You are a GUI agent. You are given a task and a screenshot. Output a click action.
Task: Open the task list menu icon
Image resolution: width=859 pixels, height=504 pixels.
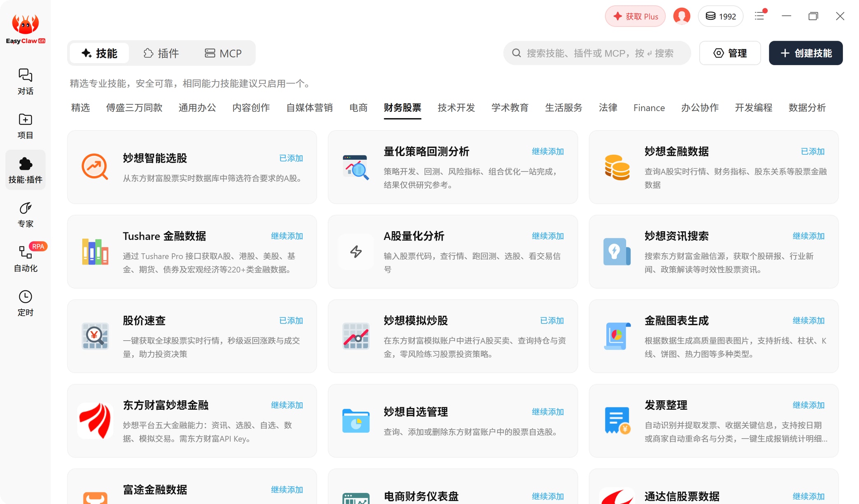click(x=760, y=16)
